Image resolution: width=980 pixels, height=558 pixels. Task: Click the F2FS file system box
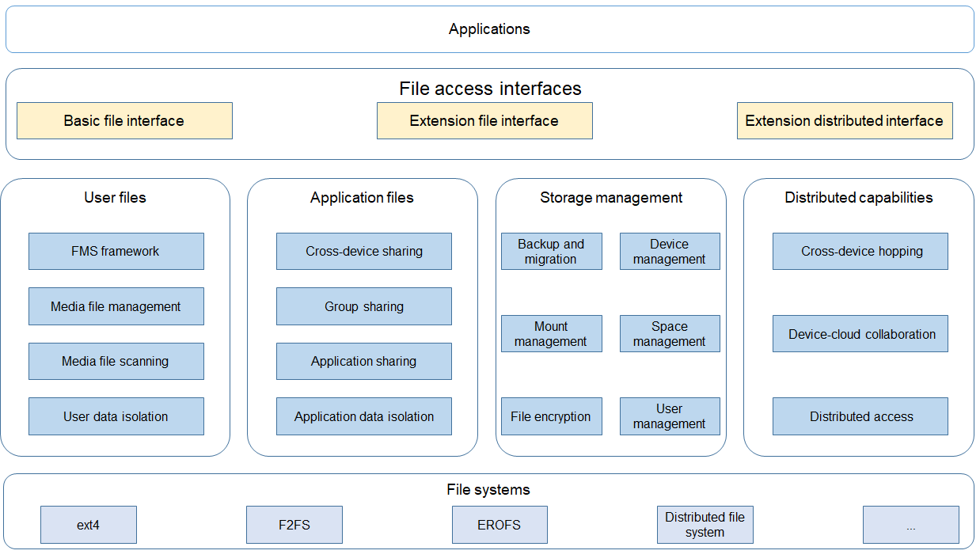tap(294, 525)
